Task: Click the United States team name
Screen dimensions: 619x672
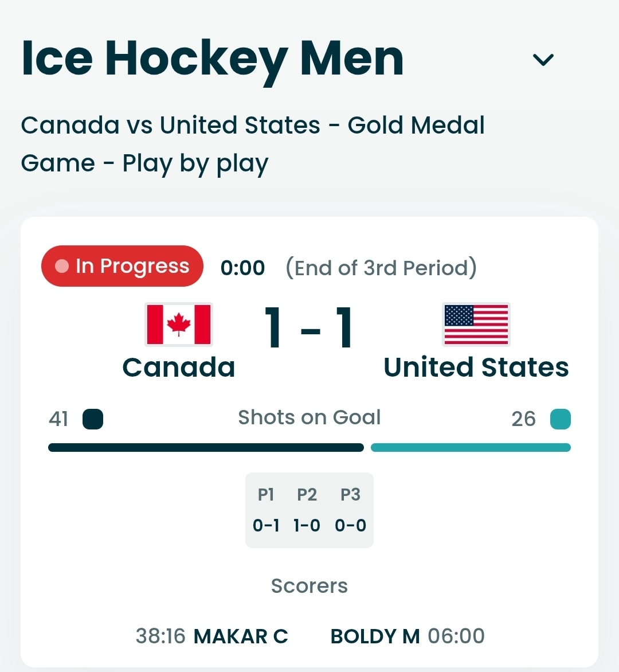Action: pos(476,368)
